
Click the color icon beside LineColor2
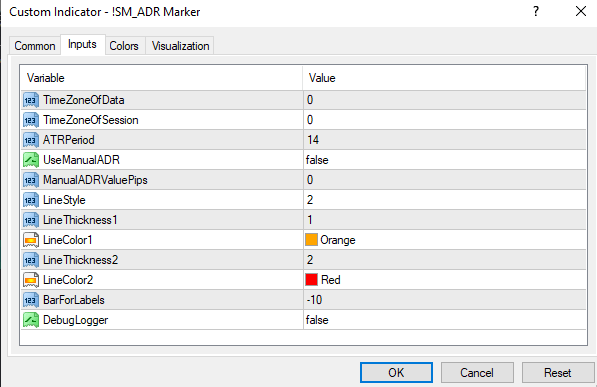31,280
